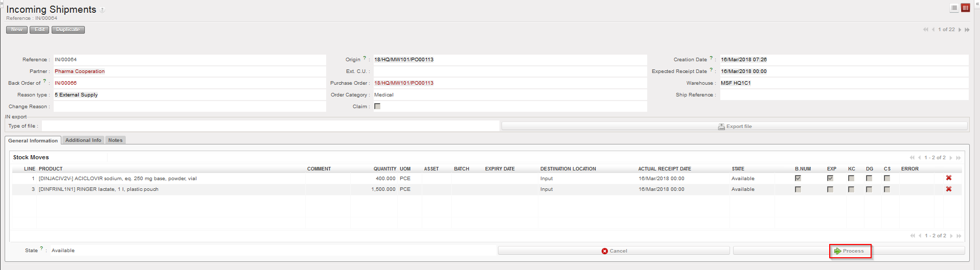The height and width of the screenshot is (270, 980).
Task: Collapse side panel with double chevron
Action: 977,3
